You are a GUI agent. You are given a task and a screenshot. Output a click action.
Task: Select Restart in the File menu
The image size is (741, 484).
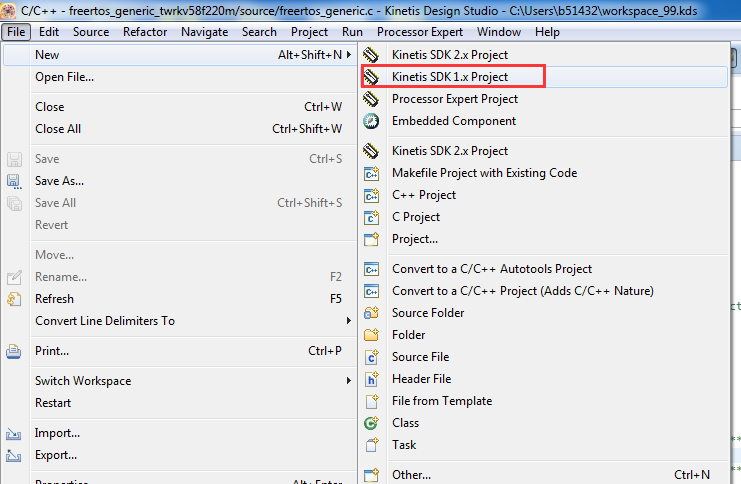click(x=180, y=403)
